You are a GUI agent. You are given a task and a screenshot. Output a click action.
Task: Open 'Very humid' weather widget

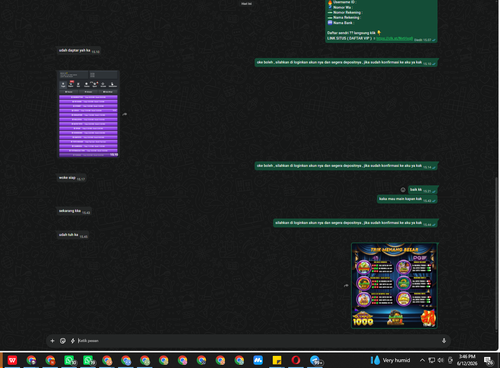(390, 360)
